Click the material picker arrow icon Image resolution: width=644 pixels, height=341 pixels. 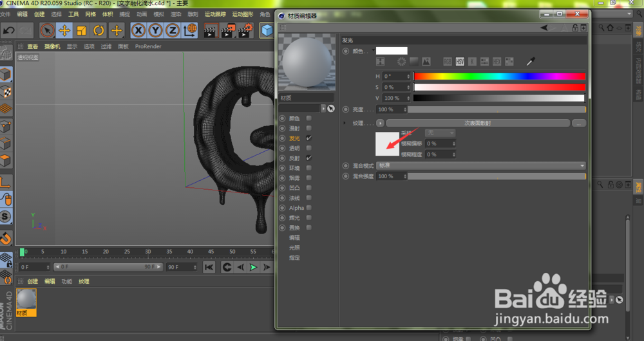[x=331, y=108]
